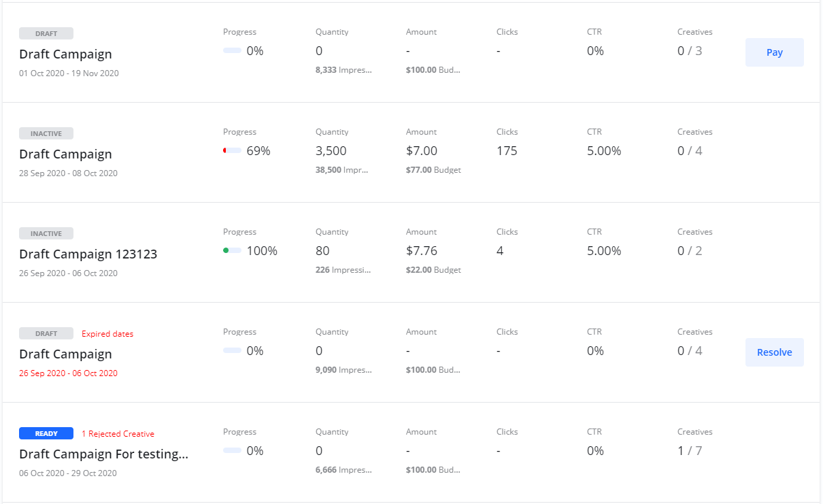Click the 1 / 7 creatives count

point(690,451)
